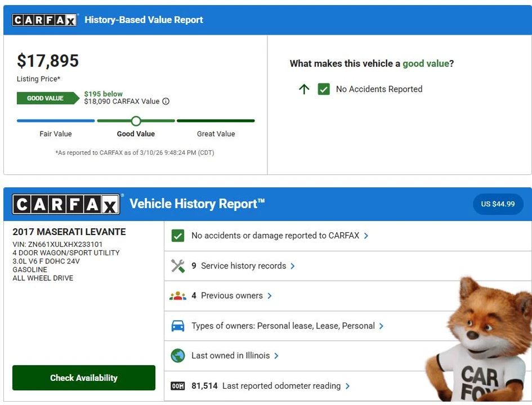
Task: Click the $17,895 listing price
Action: coord(48,61)
